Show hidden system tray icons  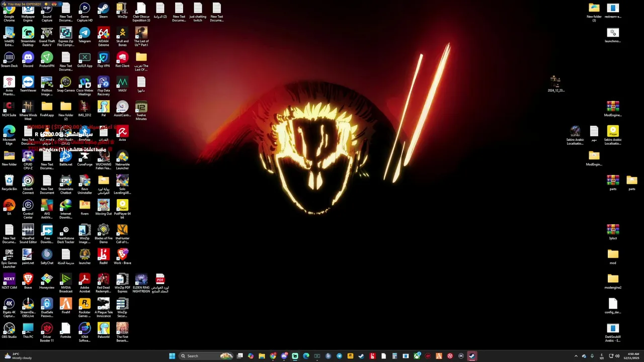tap(576, 356)
